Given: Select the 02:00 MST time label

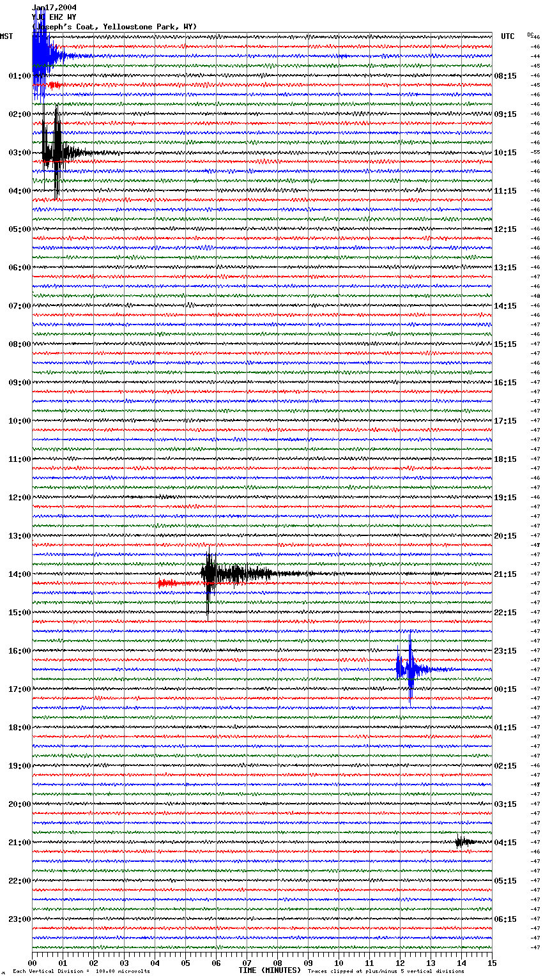Looking at the screenshot, I should (x=20, y=114).
